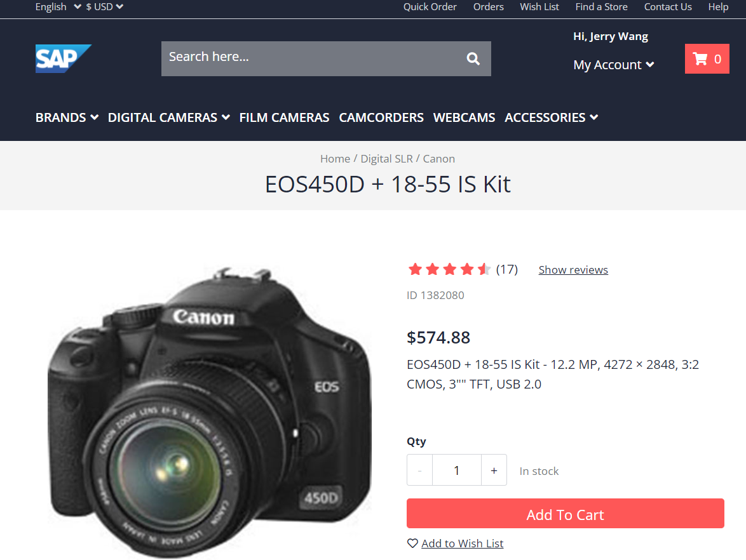Click the heart wish list icon

(412, 543)
